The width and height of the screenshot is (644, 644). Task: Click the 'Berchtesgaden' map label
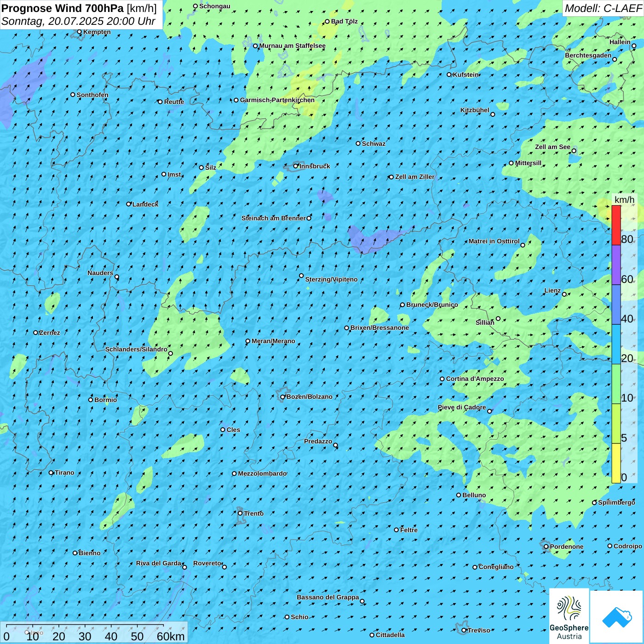tap(588, 55)
